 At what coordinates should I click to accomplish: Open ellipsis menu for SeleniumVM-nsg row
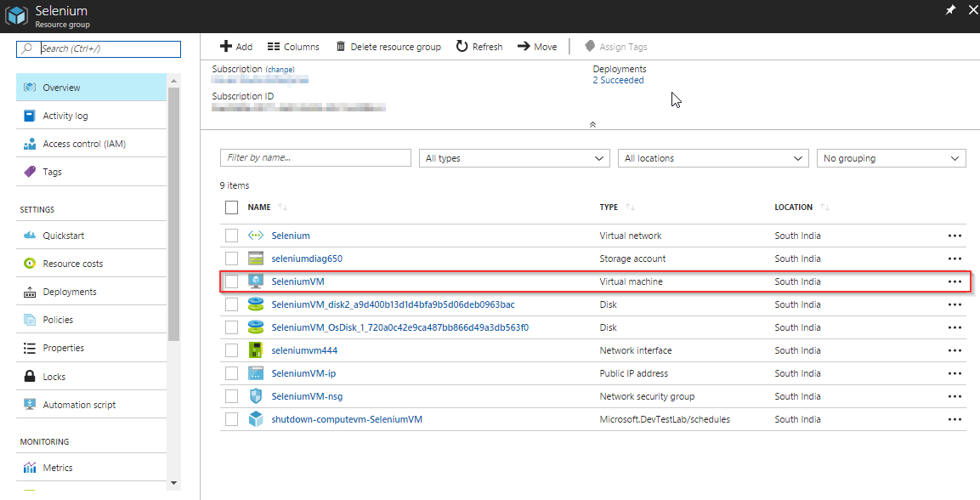pyautogui.click(x=955, y=396)
